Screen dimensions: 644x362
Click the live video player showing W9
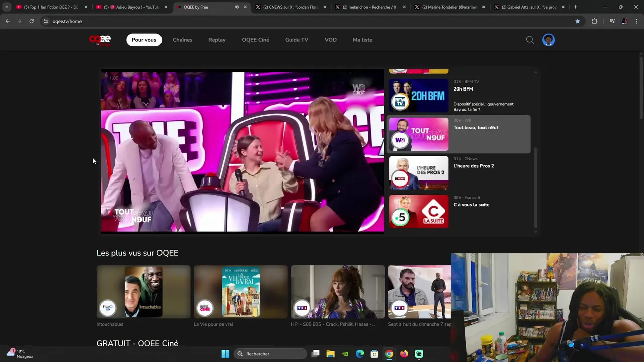[243, 152]
